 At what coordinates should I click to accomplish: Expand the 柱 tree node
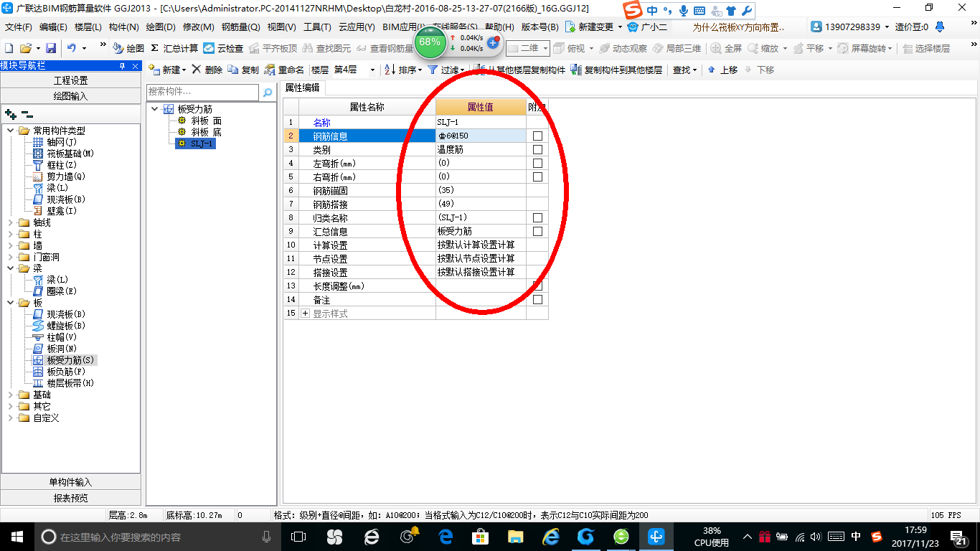[11, 234]
